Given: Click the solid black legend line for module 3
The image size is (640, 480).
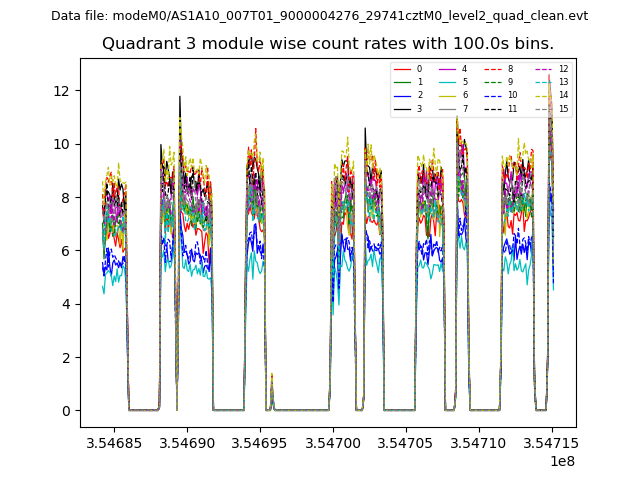Looking at the screenshot, I should coord(402,108).
